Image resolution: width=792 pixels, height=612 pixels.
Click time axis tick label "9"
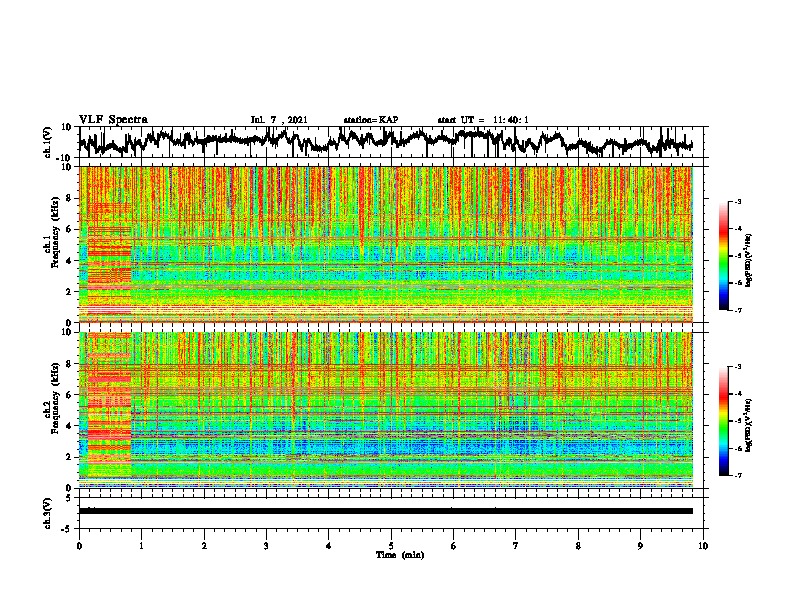pyautogui.click(x=641, y=546)
